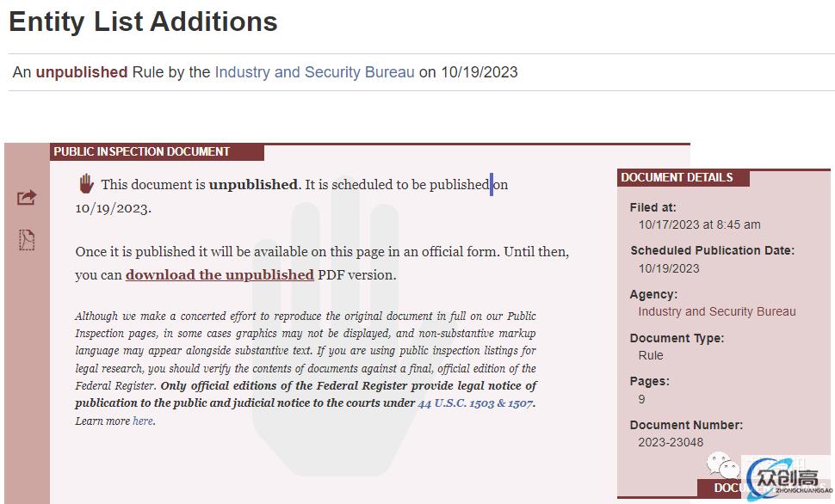Click the Learn more here link
Viewport: 835px width, 504px height.
coord(143,421)
